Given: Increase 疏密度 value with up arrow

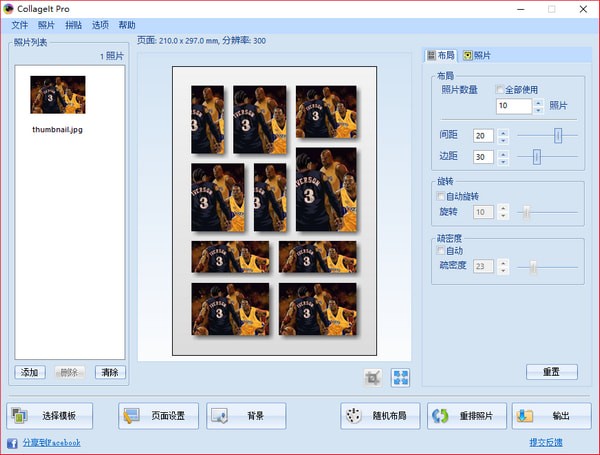Looking at the screenshot, I should [503, 263].
